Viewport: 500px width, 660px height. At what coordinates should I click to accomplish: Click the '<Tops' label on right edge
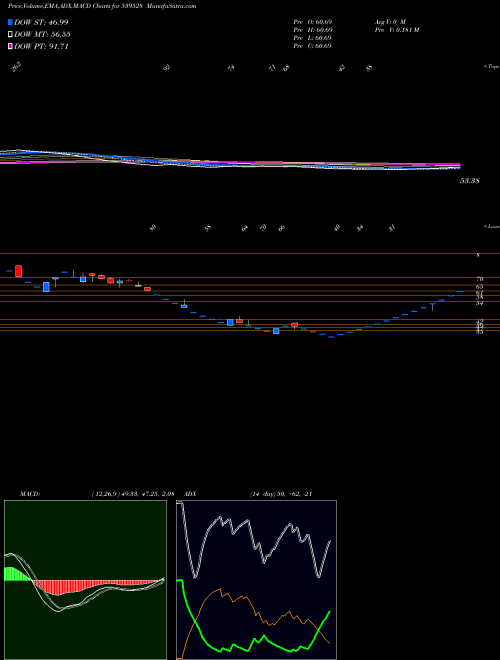point(492,67)
